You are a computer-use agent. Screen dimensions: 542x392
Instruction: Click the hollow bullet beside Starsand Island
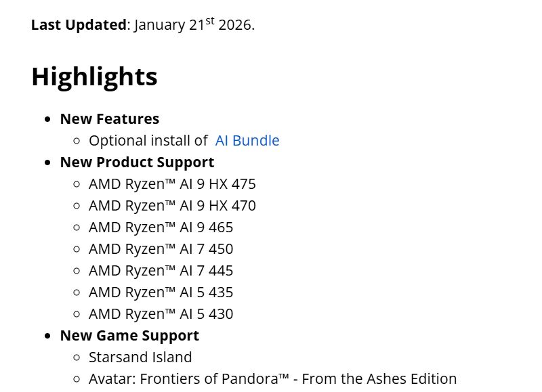coord(76,358)
